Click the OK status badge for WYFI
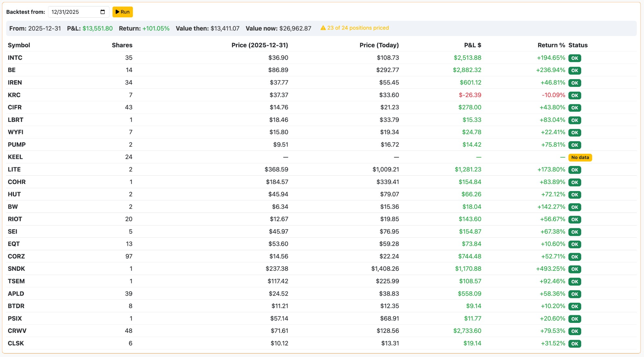This screenshot has width=644, height=357. click(575, 133)
